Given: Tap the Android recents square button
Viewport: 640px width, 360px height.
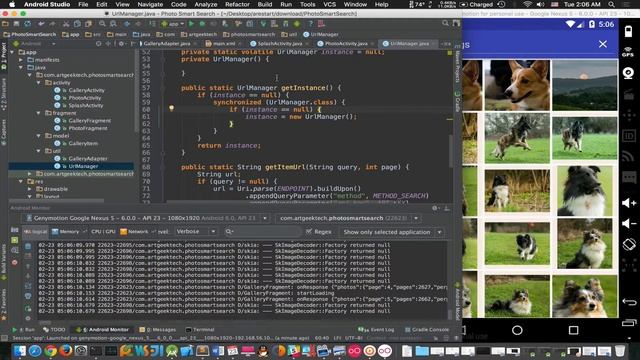Looking at the screenshot, I should tap(573, 330).
